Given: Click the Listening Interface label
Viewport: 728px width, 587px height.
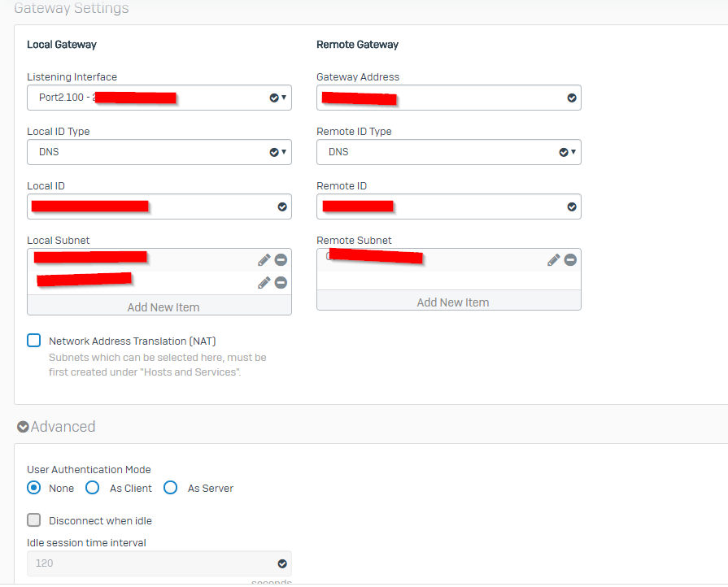Looking at the screenshot, I should point(72,77).
